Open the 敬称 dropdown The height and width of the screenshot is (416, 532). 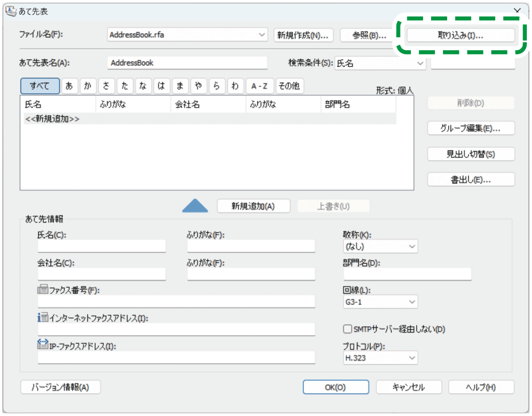(412, 247)
